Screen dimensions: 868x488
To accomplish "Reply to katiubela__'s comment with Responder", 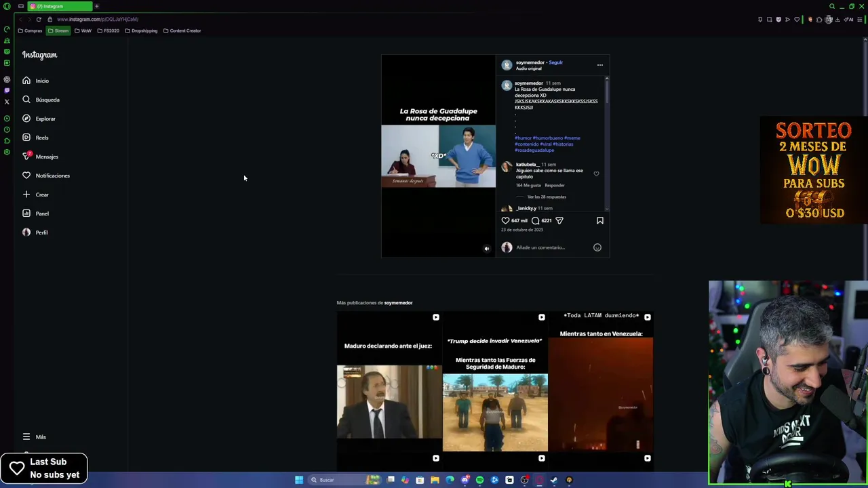I will (x=555, y=185).
